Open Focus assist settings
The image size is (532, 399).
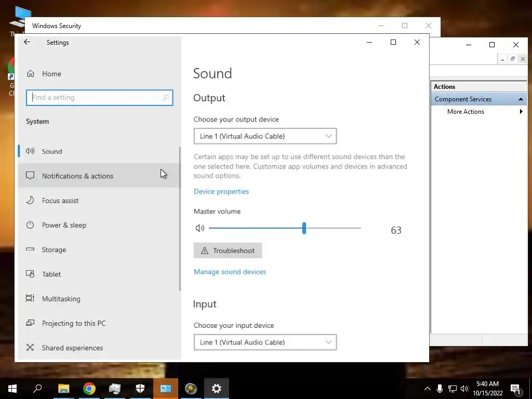(99, 201)
